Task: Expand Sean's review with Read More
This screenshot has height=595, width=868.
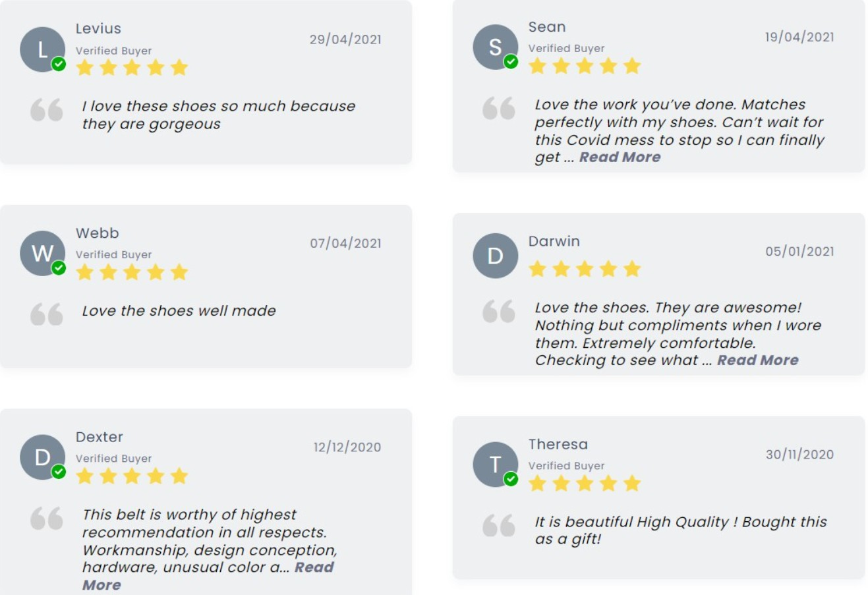Action: (620, 157)
